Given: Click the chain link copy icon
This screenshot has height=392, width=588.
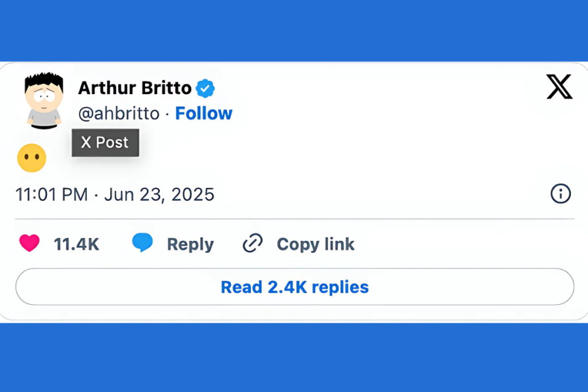Looking at the screenshot, I should pos(253,243).
